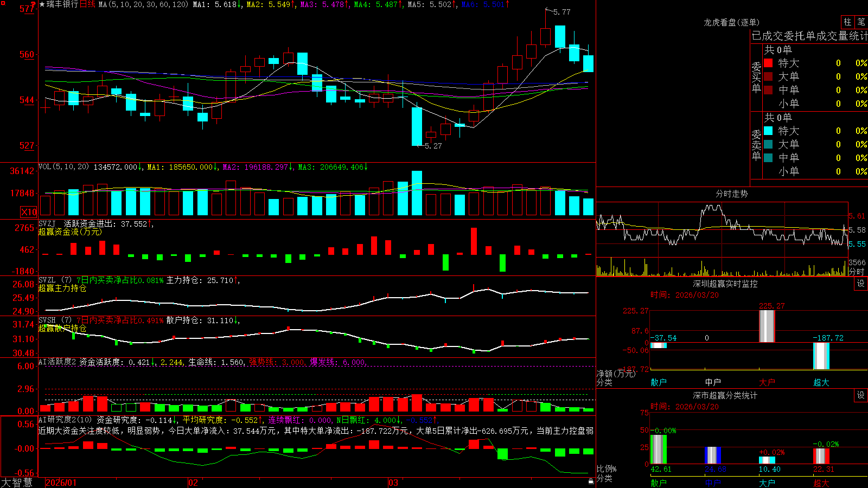Click the -37.54 散户 bar in real-time monitor

(659, 345)
